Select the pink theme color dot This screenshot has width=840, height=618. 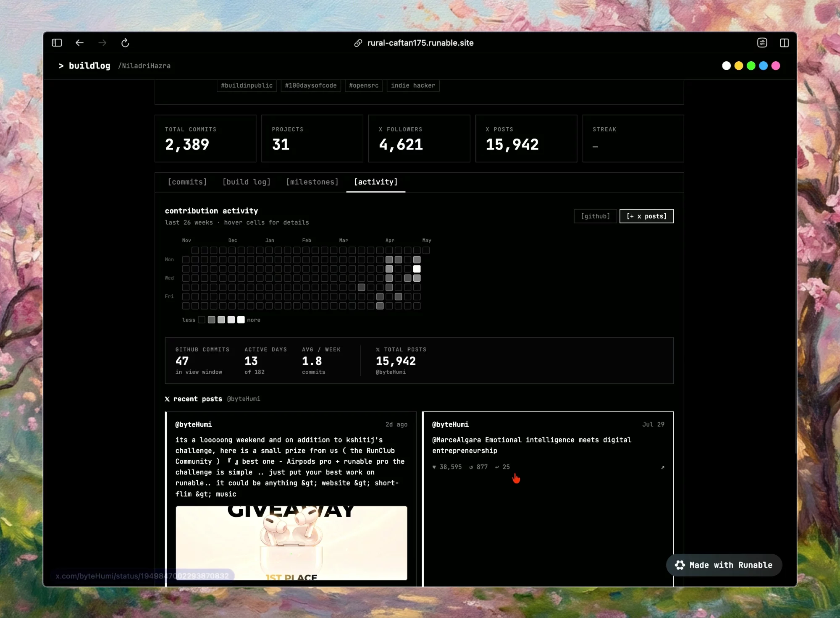(x=776, y=66)
